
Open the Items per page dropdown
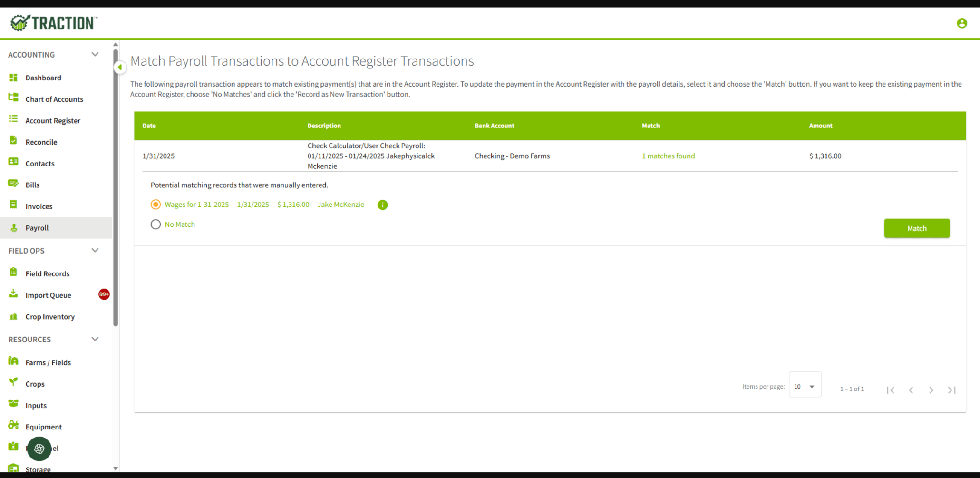click(805, 386)
